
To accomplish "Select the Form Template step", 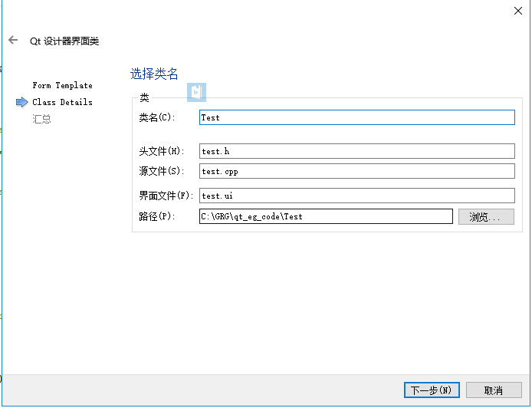I will (x=62, y=85).
